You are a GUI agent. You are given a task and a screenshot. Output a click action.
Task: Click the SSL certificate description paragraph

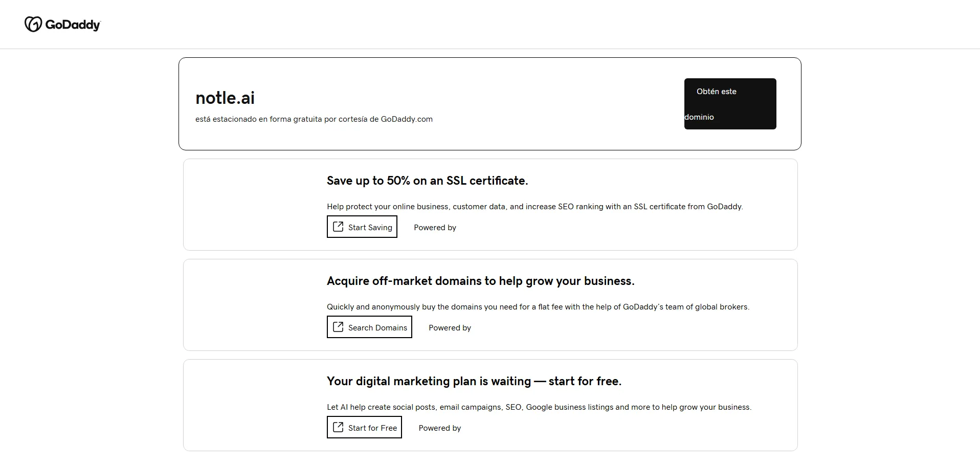pyautogui.click(x=534, y=207)
